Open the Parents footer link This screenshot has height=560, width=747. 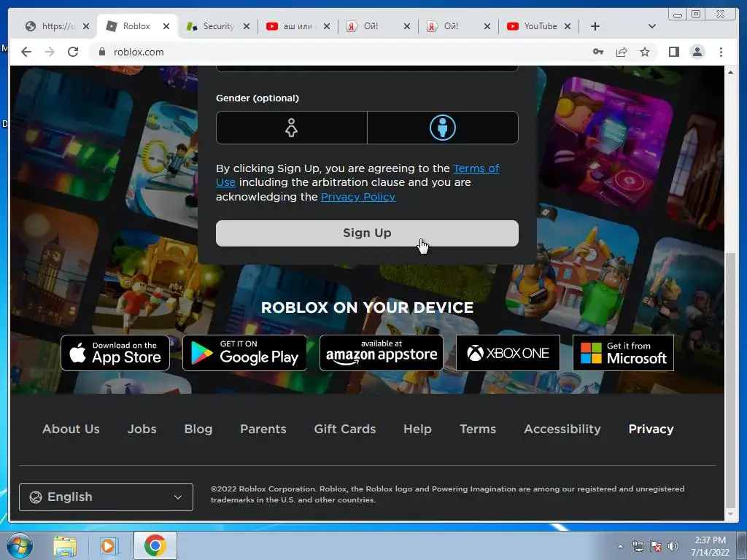click(263, 429)
